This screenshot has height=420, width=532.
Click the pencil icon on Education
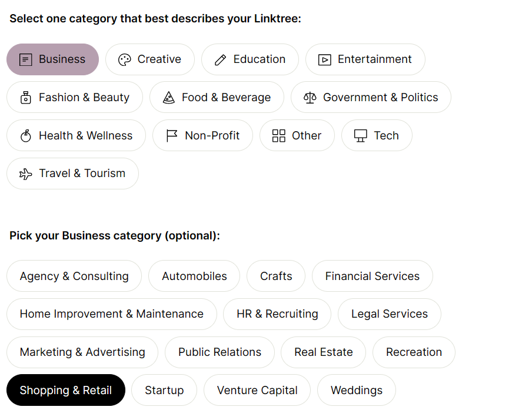click(220, 60)
